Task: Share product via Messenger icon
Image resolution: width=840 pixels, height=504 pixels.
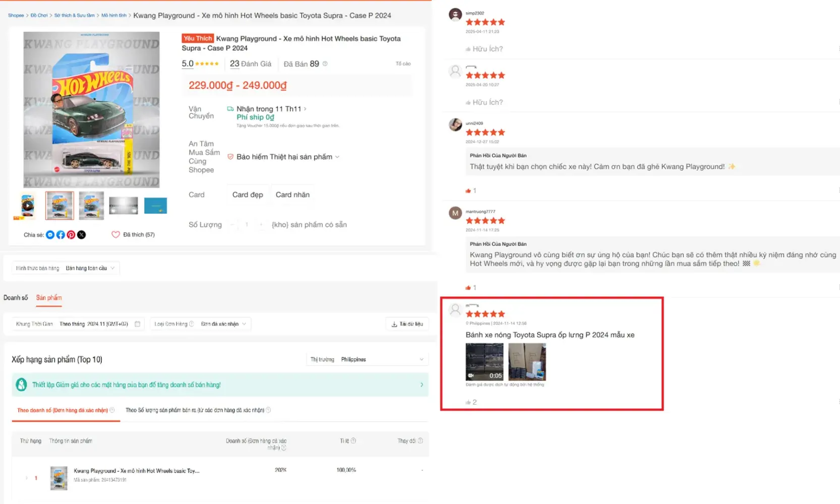Action: pos(50,235)
